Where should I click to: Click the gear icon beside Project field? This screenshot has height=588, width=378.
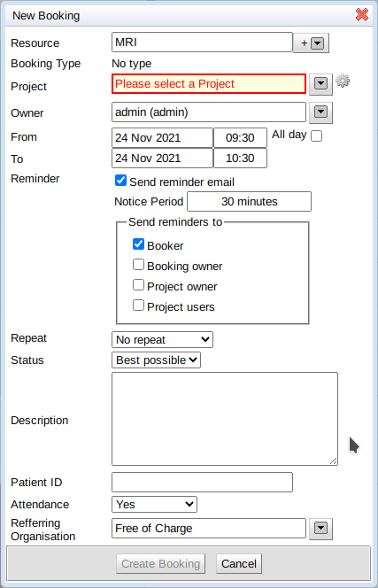(x=343, y=81)
